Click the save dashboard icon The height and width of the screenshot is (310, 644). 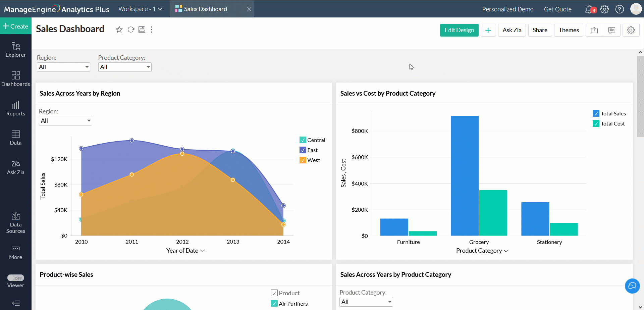(142, 30)
